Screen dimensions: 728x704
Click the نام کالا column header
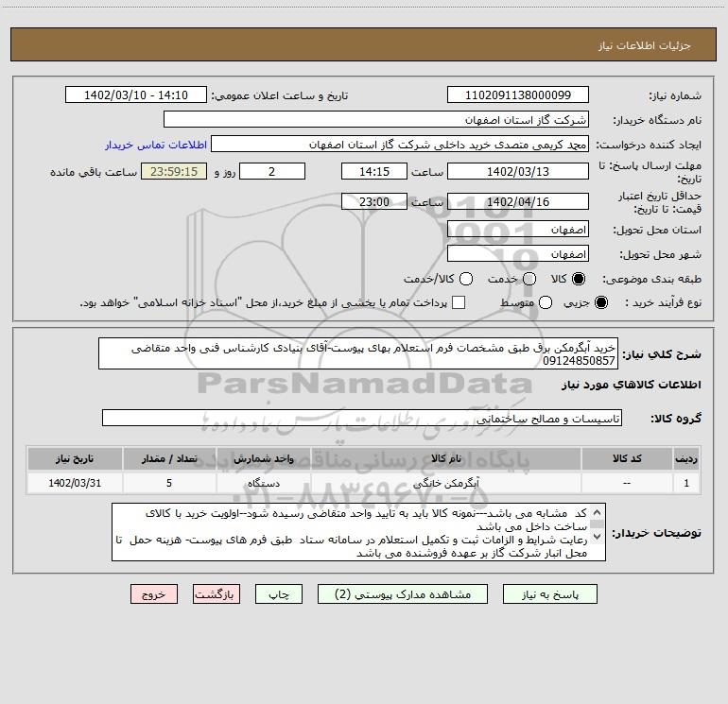coord(446,458)
